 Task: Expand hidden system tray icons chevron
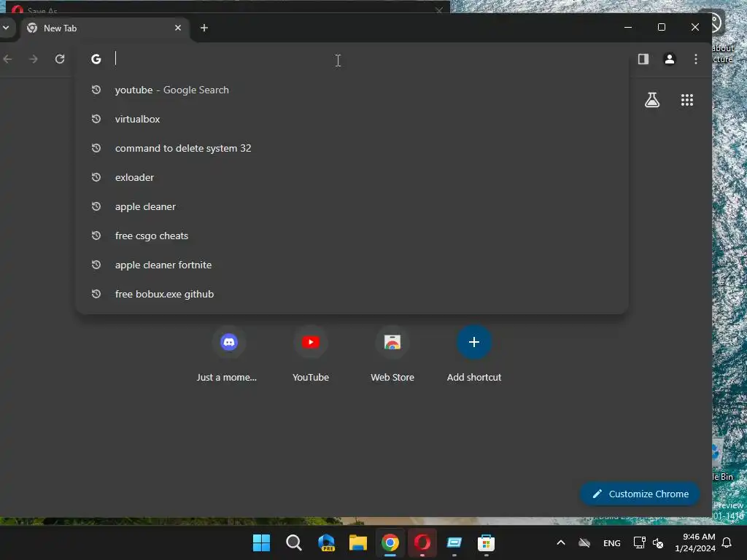pos(561,542)
